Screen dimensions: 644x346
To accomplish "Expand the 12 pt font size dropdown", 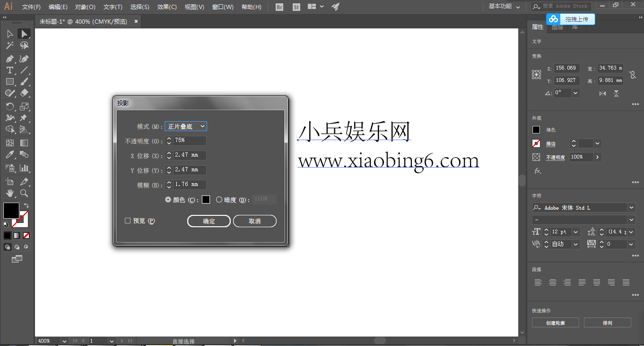I will coord(576,232).
